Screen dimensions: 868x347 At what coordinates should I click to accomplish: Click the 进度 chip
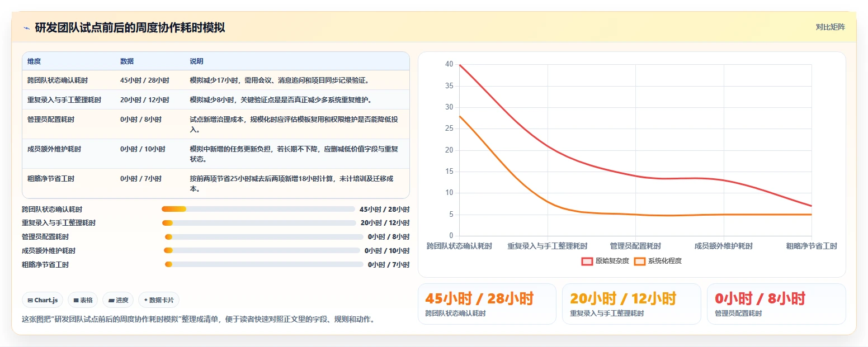pos(118,300)
